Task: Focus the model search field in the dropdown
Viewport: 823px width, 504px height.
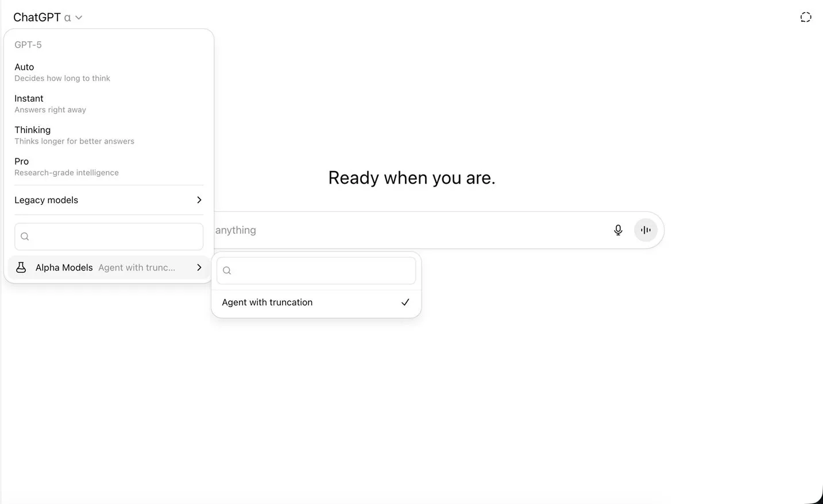Action: 109,237
